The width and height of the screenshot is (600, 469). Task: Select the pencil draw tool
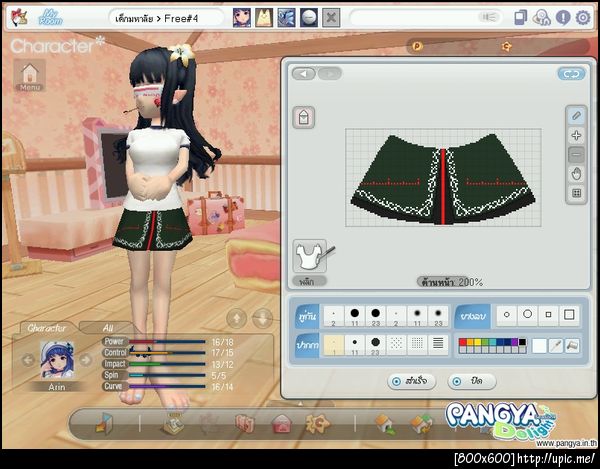click(x=576, y=116)
